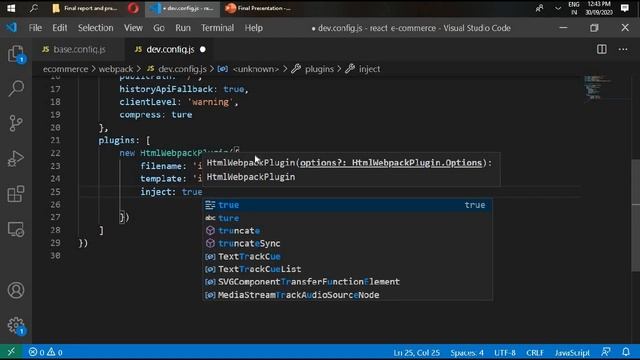Image resolution: width=640 pixels, height=360 pixels.
Task: Open the notifications bell in status bar
Action: (x=626, y=352)
